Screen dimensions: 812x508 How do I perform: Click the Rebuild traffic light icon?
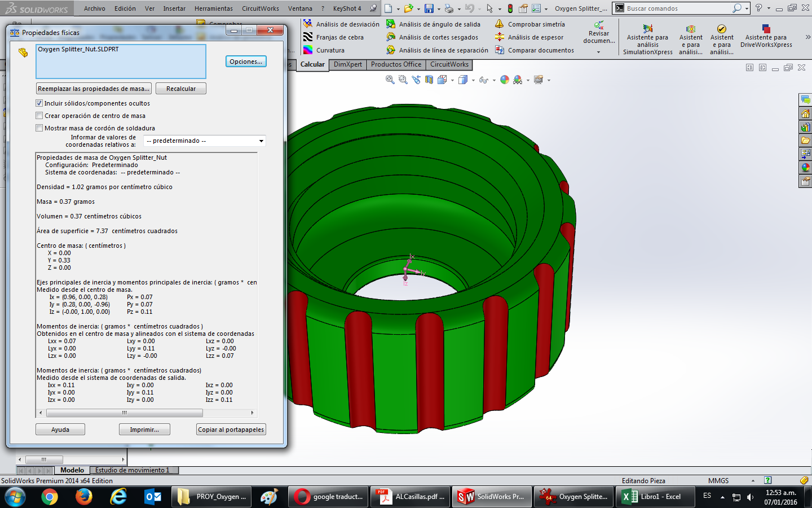pos(510,8)
